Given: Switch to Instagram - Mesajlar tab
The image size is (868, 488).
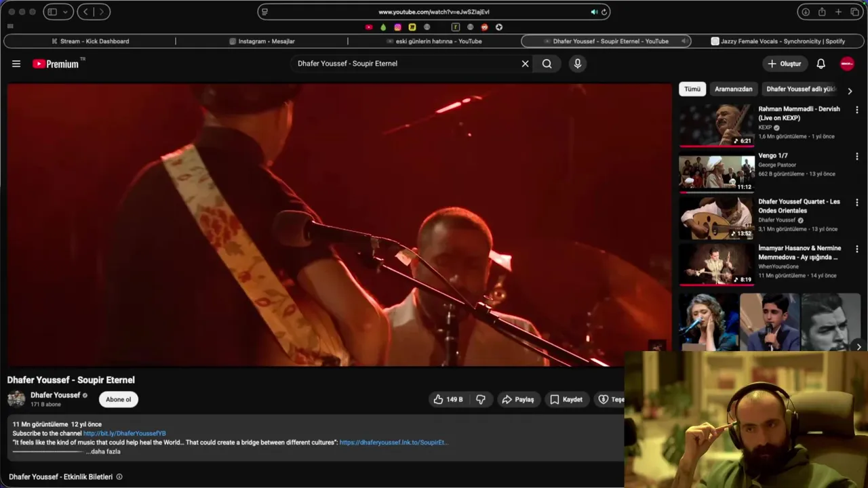Looking at the screenshot, I should 262,41.
